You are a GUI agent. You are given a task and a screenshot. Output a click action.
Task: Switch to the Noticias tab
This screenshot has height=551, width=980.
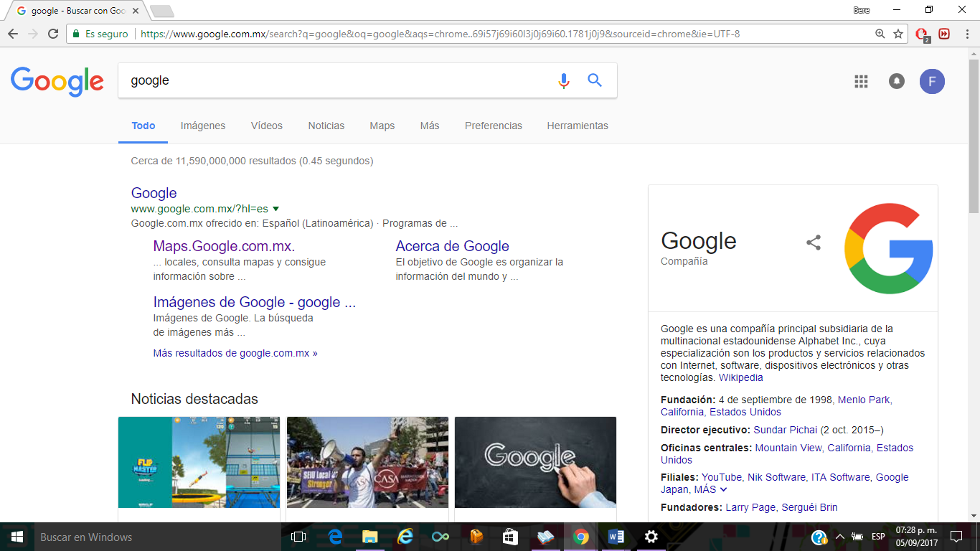click(326, 126)
